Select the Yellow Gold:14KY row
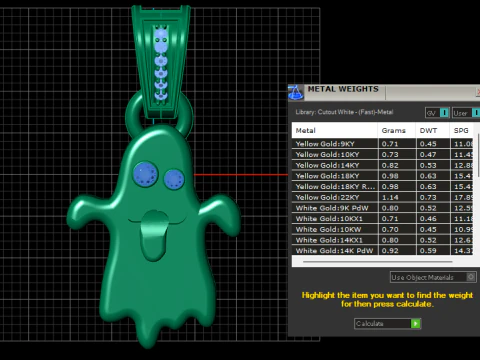 [383, 165]
